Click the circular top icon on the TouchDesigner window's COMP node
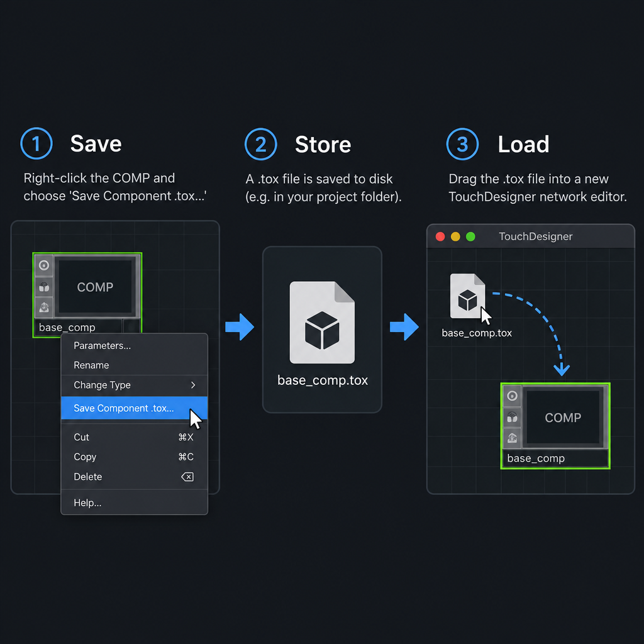Viewport: 644px width, 644px height. (512, 396)
